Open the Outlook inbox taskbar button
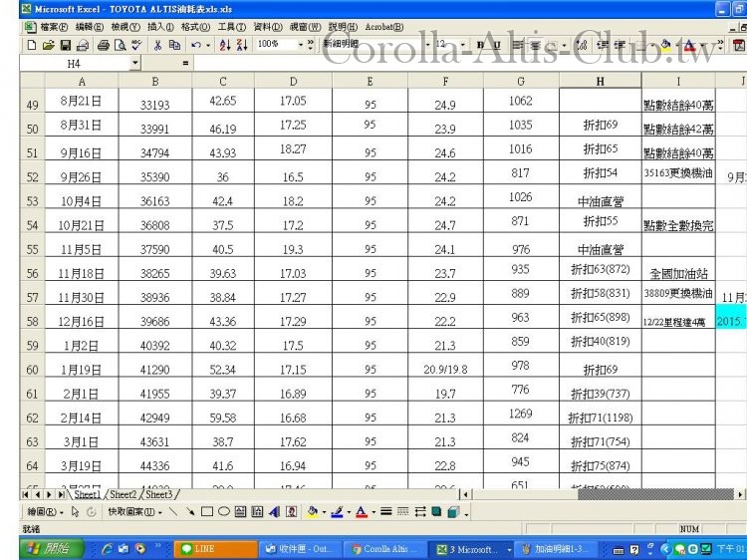This screenshot has width=747, height=560. point(301,549)
